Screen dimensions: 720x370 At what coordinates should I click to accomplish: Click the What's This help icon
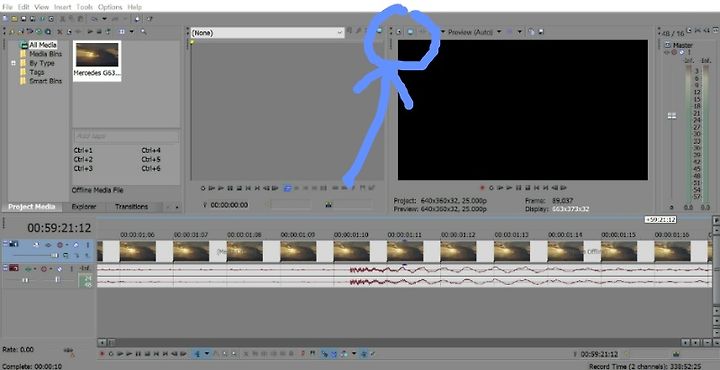coord(150,19)
